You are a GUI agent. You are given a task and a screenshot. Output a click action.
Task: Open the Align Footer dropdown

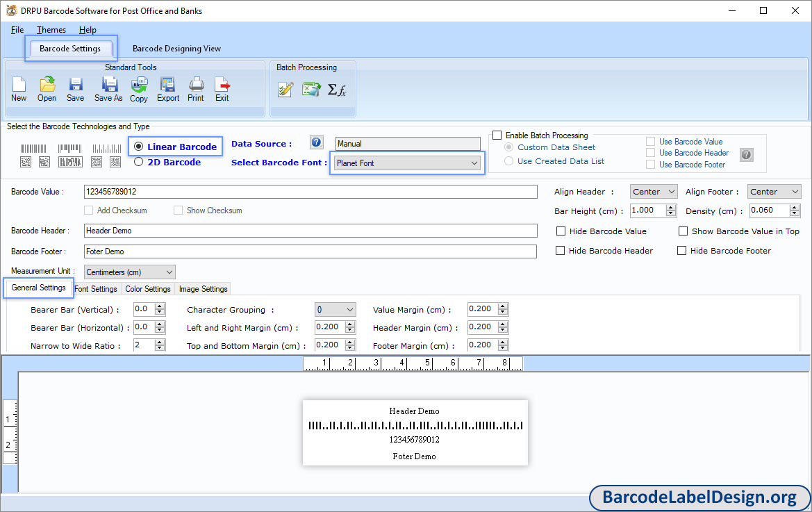(x=774, y=192)
